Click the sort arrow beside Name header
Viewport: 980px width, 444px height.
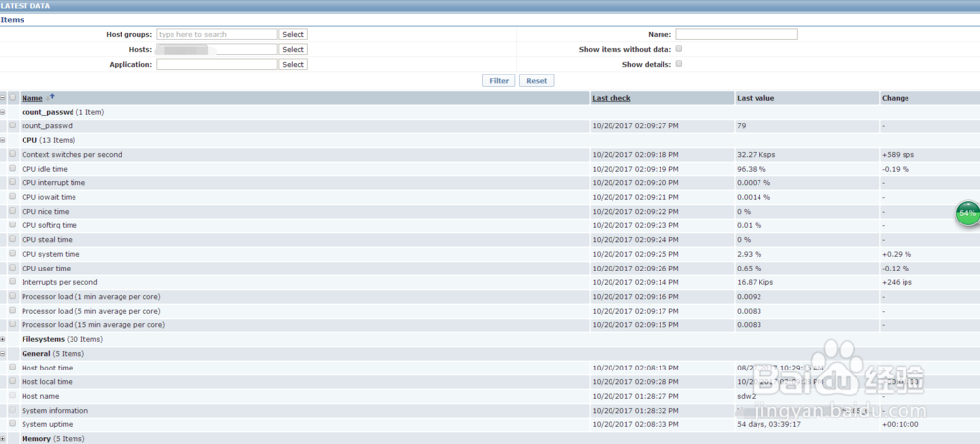[x=51, y=97]
